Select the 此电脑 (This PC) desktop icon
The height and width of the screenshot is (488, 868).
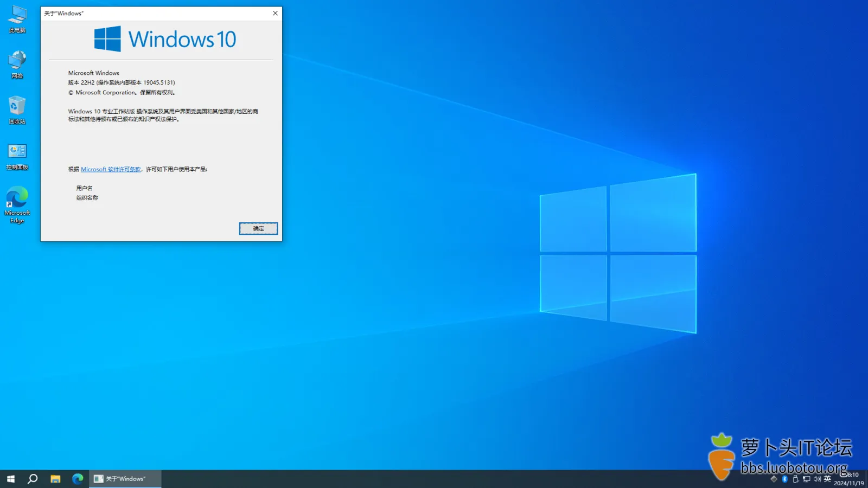point(17,20)
